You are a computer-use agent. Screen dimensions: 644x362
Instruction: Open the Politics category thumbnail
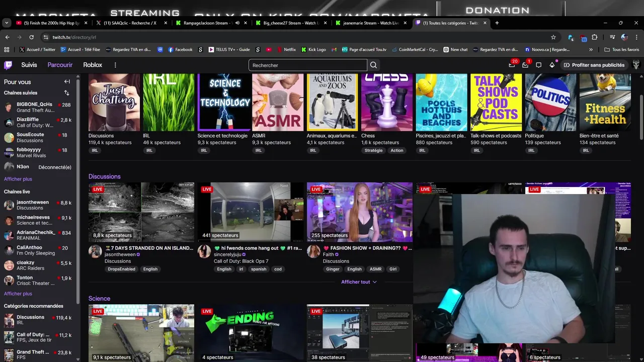[550, 103]
